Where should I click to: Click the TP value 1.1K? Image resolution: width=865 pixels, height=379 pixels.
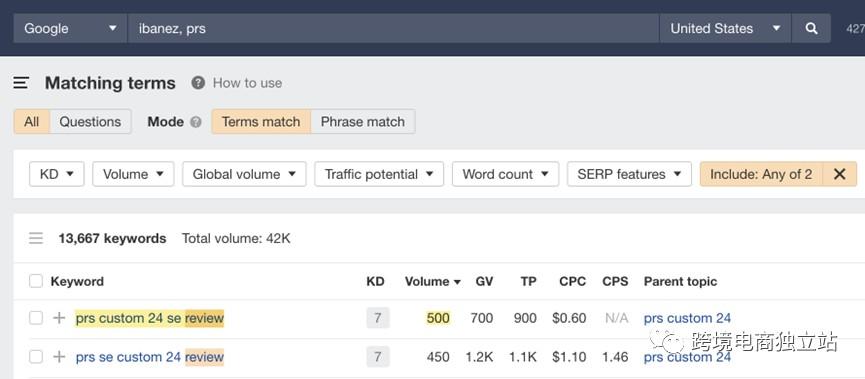(x=523, y=357)
